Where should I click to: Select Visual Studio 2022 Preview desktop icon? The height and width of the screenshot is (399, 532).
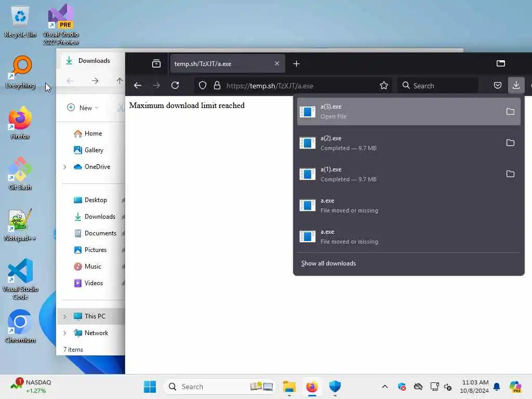click(x=61, y=24)
